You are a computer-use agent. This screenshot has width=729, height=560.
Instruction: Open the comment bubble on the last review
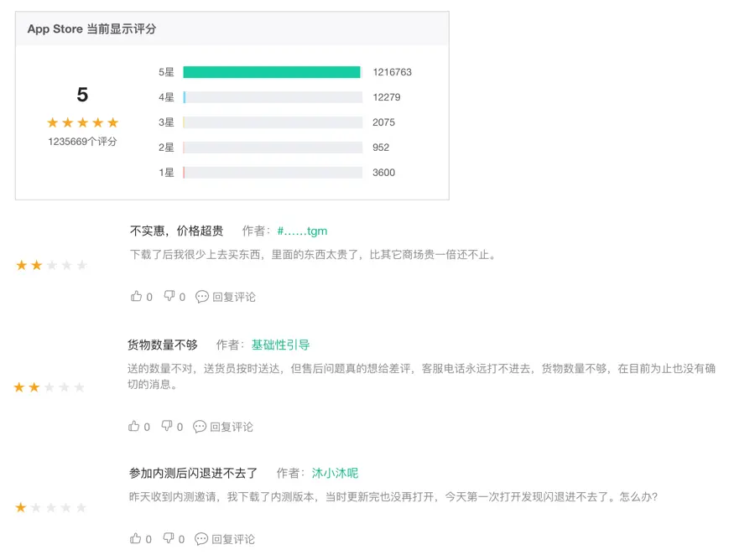coord(200,539)
